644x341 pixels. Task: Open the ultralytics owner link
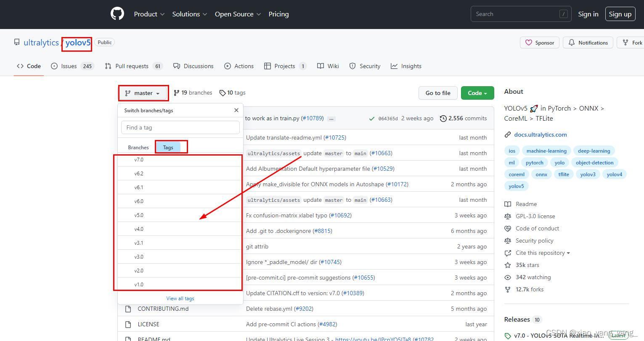(41, 42)
